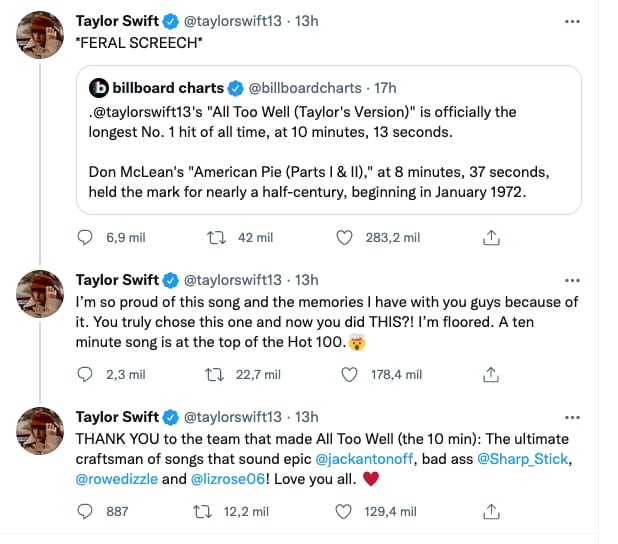618x544 pixels.
Task: Share the THANK YOU tweet
Action: [491, 511]
